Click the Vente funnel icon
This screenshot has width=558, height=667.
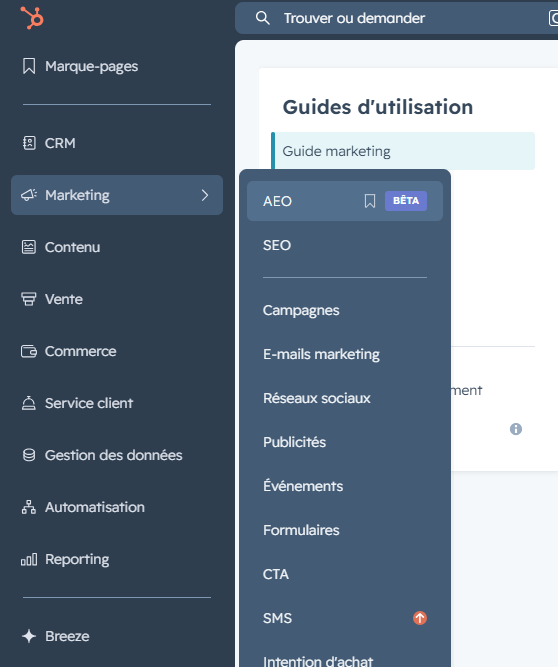pos(29,299)
